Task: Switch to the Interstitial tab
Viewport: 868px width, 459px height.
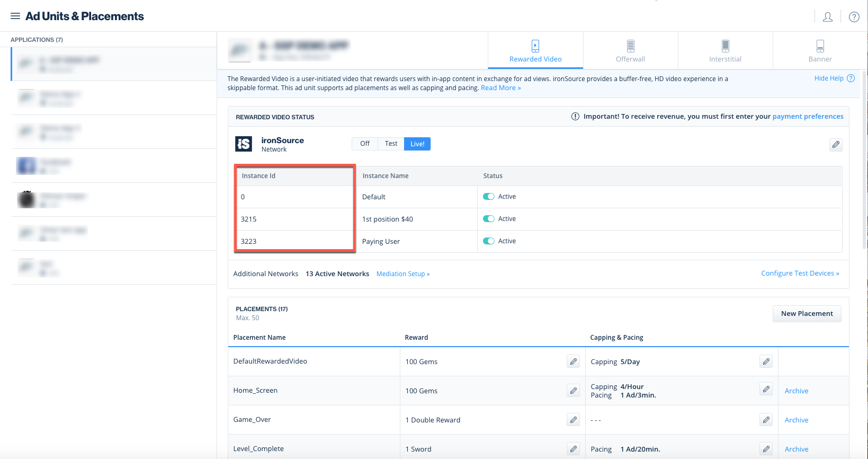Action: click(x=726, y=50)
